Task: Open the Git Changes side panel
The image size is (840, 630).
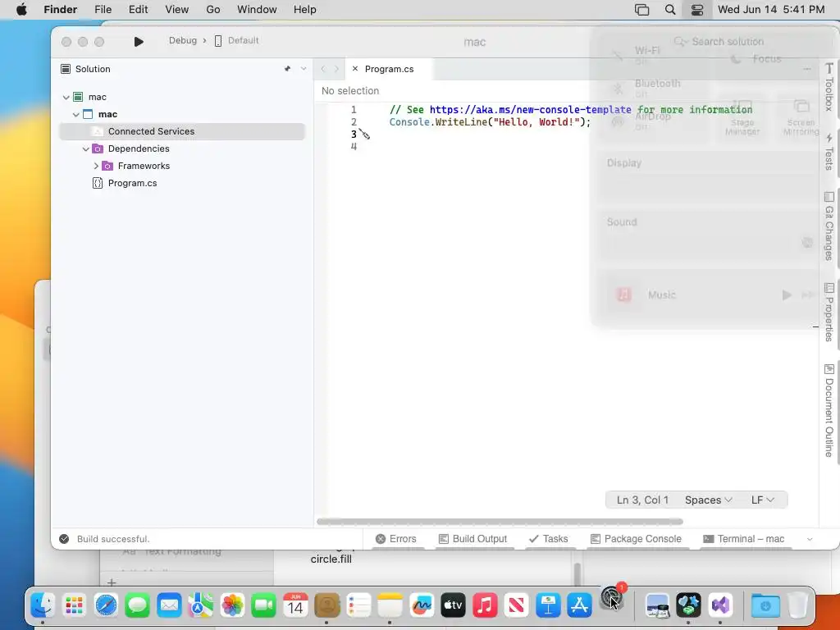Action: coord(829,226)
